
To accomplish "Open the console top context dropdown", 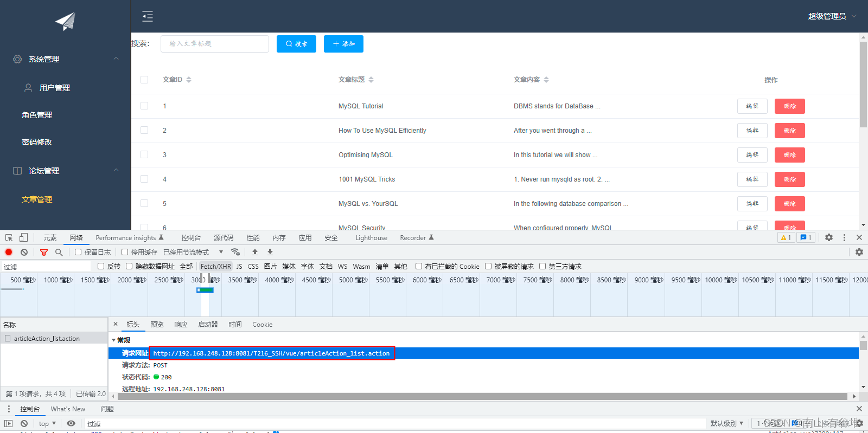I will [47, 423].
